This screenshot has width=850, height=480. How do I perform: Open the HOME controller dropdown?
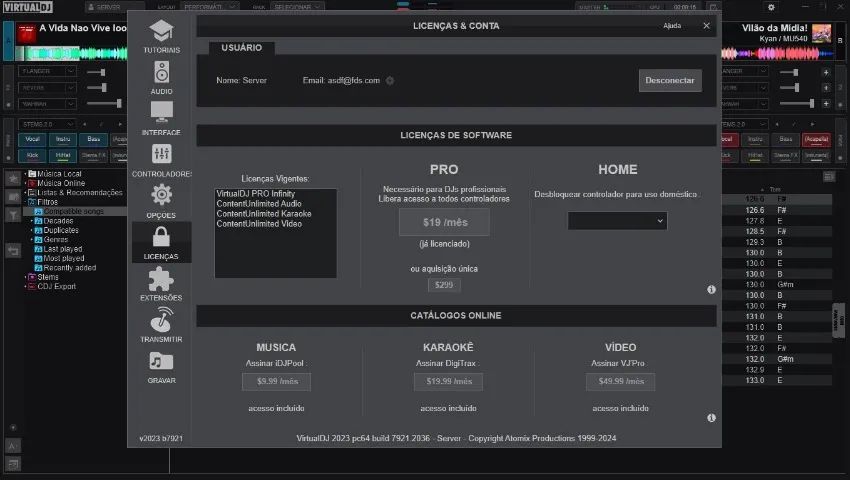(617, 221)
